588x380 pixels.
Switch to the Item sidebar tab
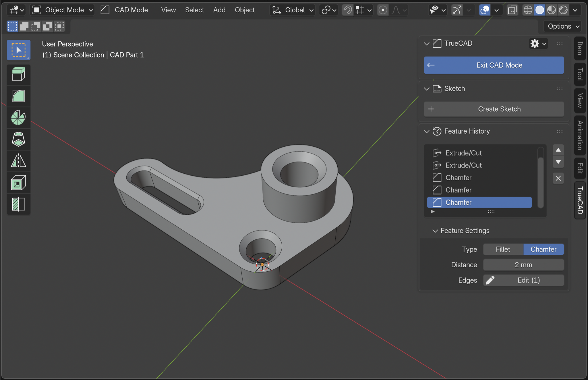[x=580, y=48]
